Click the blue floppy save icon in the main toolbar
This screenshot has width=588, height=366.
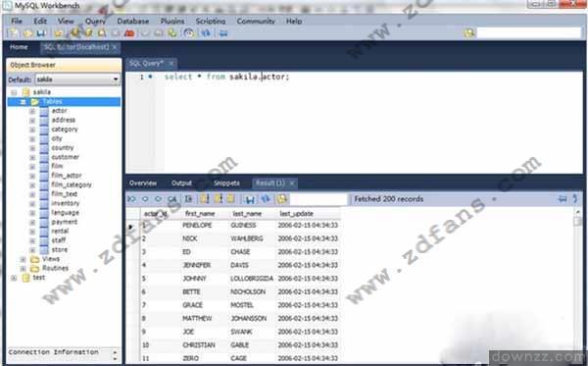41,33
